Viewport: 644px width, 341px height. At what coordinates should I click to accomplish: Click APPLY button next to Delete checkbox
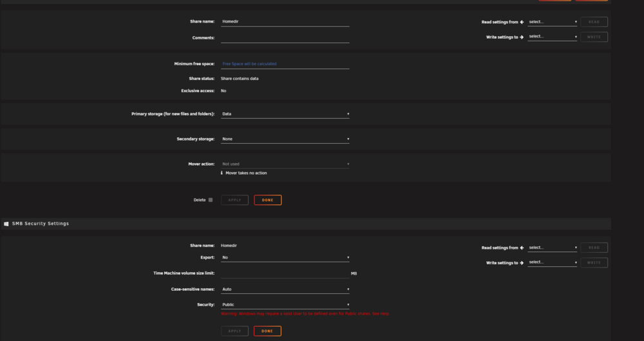pos(234,200)
